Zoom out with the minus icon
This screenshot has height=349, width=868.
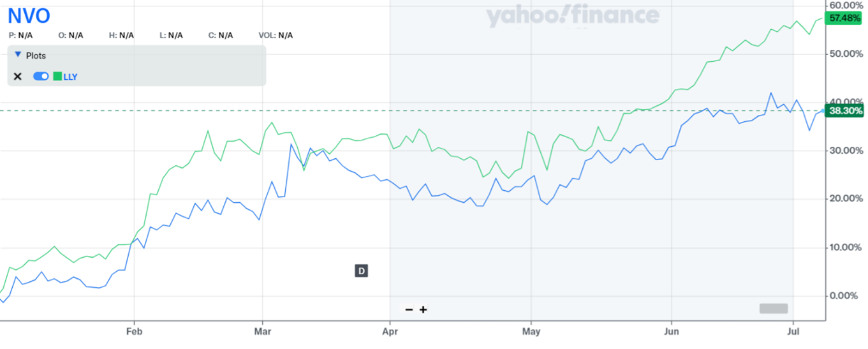click(x=409, y=309)
